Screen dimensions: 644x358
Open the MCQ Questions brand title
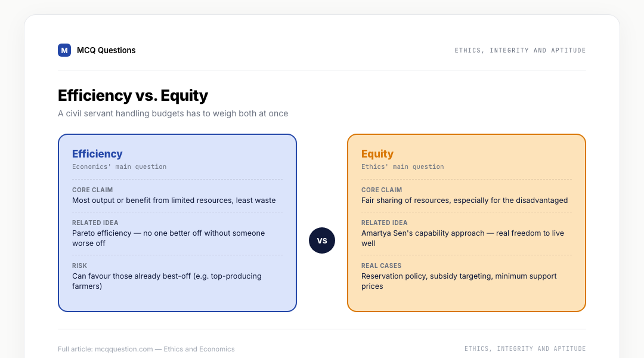coord(106,50)
